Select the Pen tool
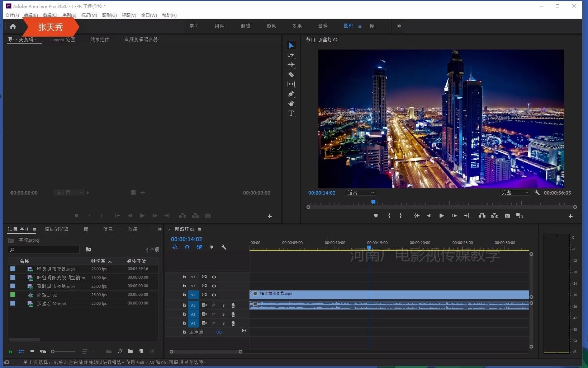The width and height of the screenshot is (588, 368). click(291, 94)
